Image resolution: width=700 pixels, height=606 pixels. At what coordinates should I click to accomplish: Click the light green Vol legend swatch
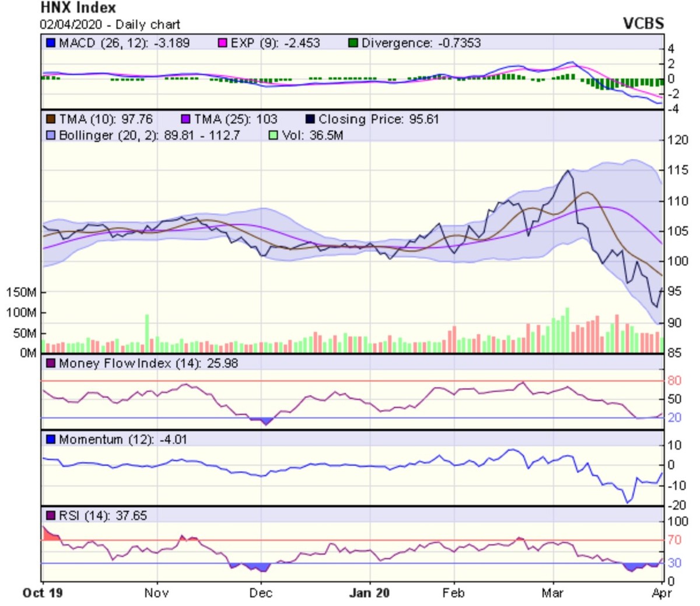coord(273,135)
